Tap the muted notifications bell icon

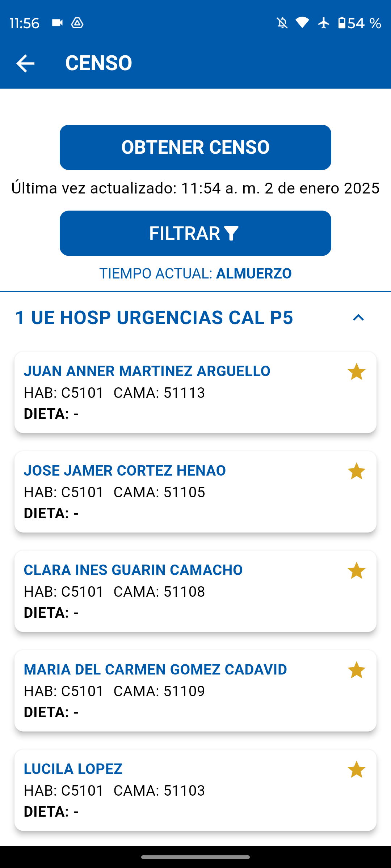[x=282, y=23]
